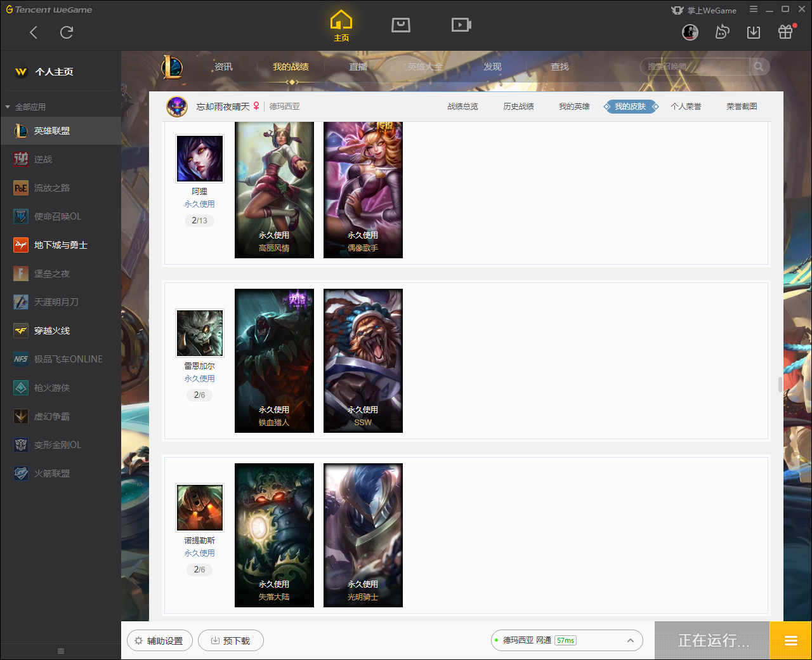Switch to 荣誉截图 sub-tab
This screenshot has height=660, width=812.
coord(742,107)
